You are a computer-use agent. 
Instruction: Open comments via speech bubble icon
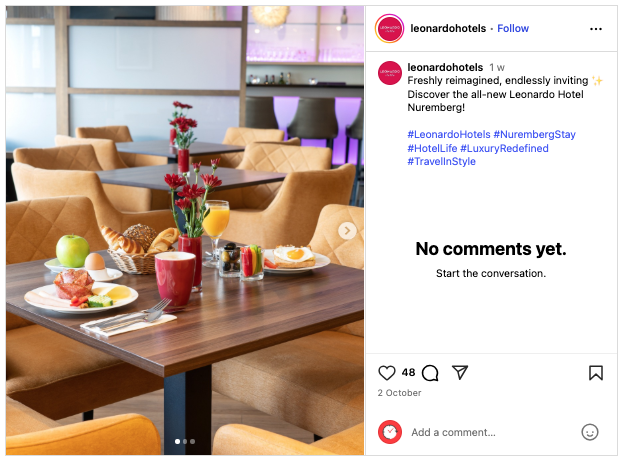[x=430, y=373]
